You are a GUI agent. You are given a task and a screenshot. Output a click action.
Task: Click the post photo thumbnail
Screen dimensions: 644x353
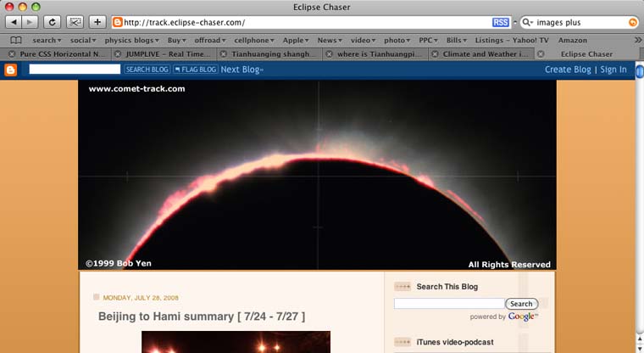pyautogui.click(x=236, y=342)
